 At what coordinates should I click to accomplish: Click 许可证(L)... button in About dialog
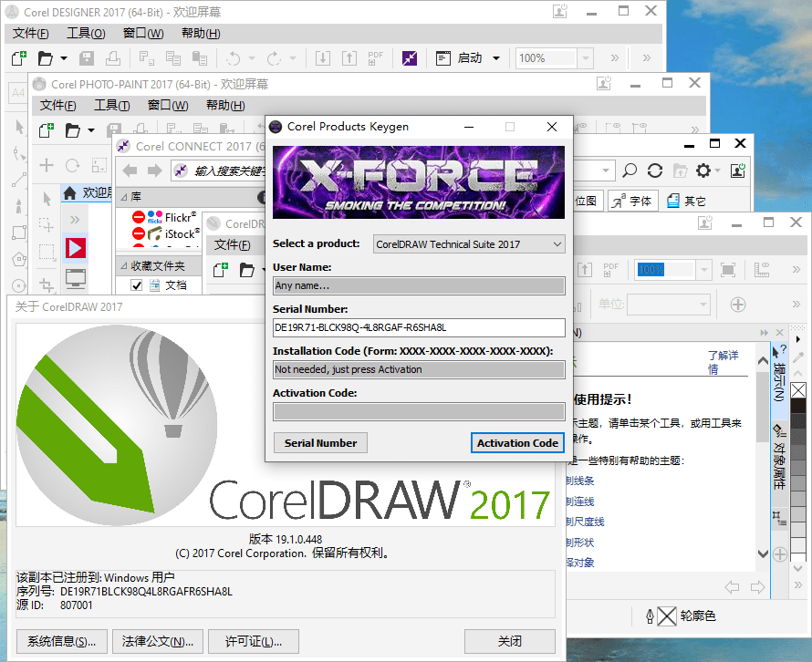click(x=254, y=641)
